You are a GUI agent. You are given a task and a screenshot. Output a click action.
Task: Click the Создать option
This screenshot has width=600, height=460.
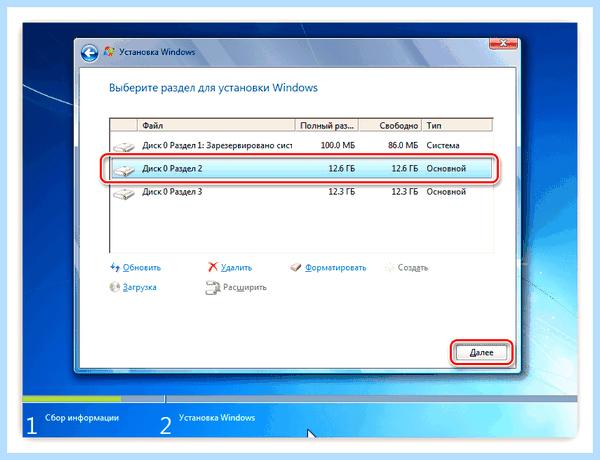[412, 268]
